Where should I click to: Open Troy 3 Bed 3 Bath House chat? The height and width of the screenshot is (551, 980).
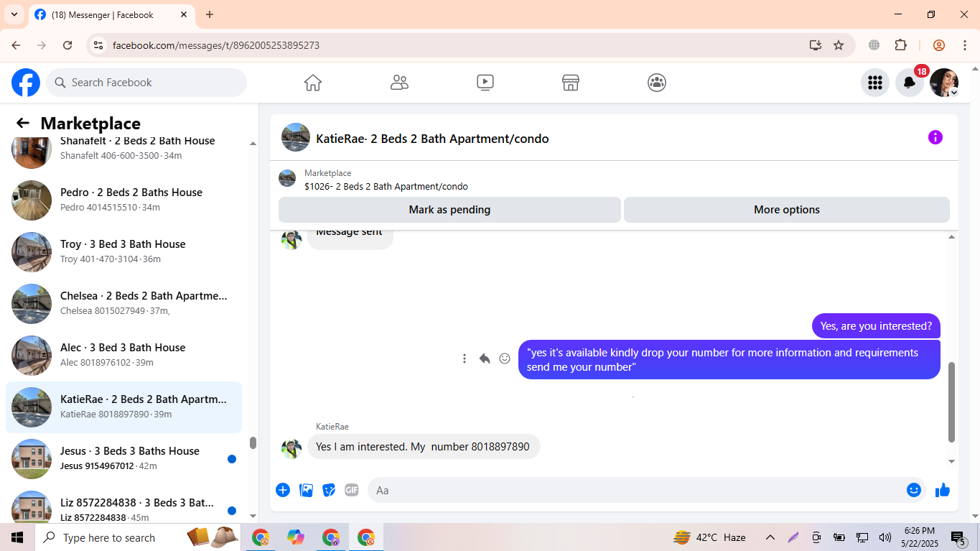point(123,251)
